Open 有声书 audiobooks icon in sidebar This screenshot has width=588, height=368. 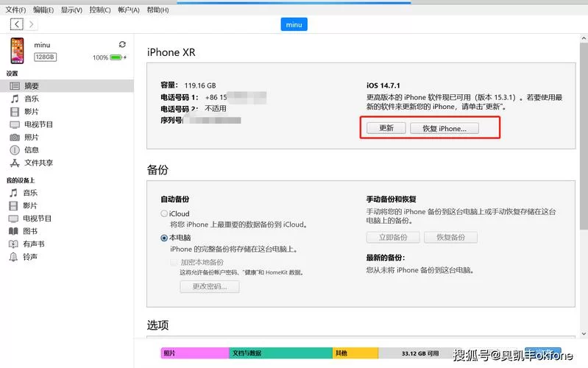(x=13, y=244)
